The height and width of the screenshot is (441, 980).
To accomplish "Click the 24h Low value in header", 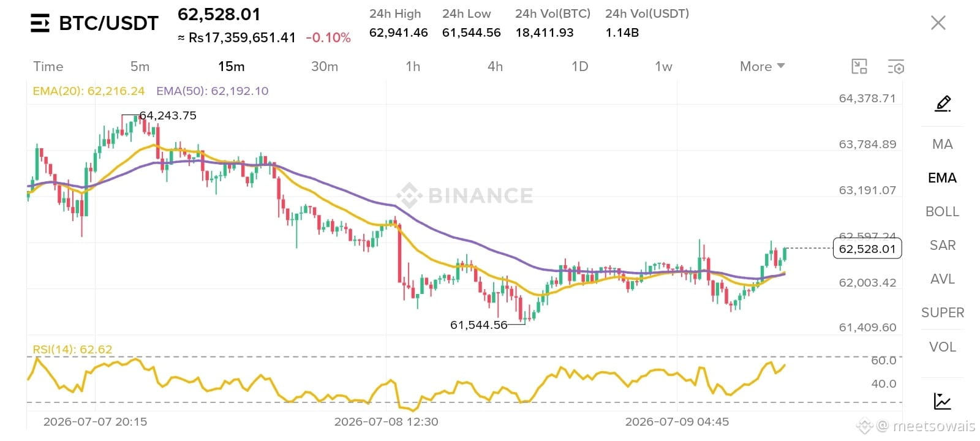I will [471, 32].
